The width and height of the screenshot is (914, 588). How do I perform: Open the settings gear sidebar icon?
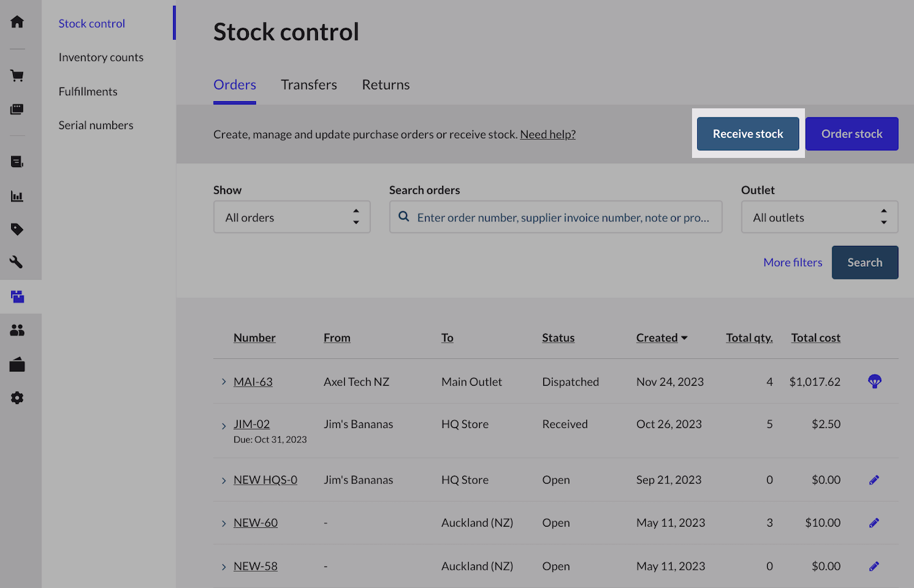[18, 398]
